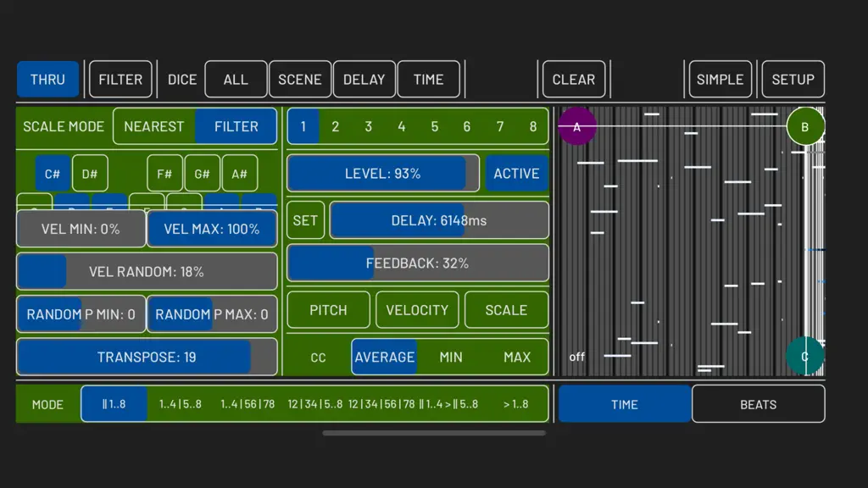Toggle the F# note key
The height and width of the screenshot is (488, 868).
coord(164,174)
